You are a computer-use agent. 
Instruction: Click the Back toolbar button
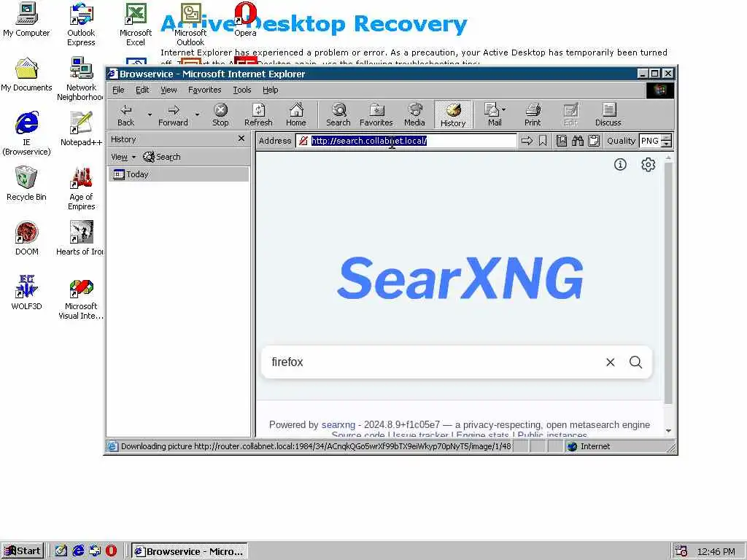(125, 115)
